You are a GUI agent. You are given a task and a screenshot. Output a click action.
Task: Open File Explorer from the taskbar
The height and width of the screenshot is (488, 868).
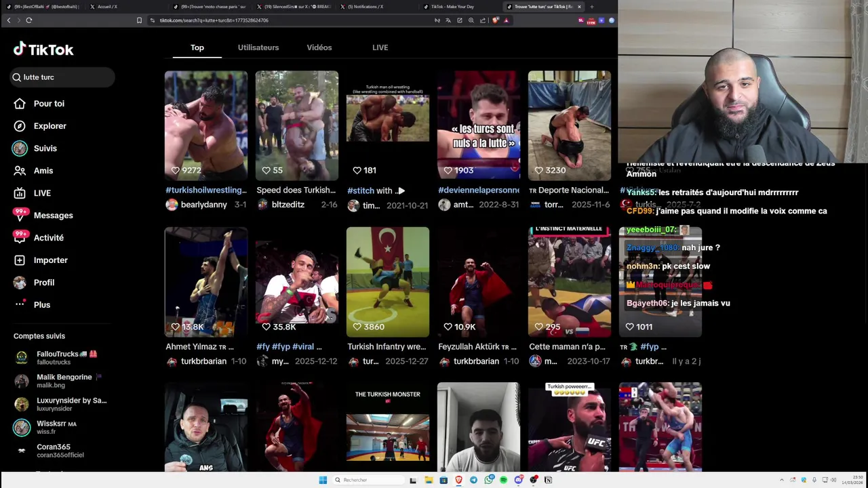pos(429,480)
